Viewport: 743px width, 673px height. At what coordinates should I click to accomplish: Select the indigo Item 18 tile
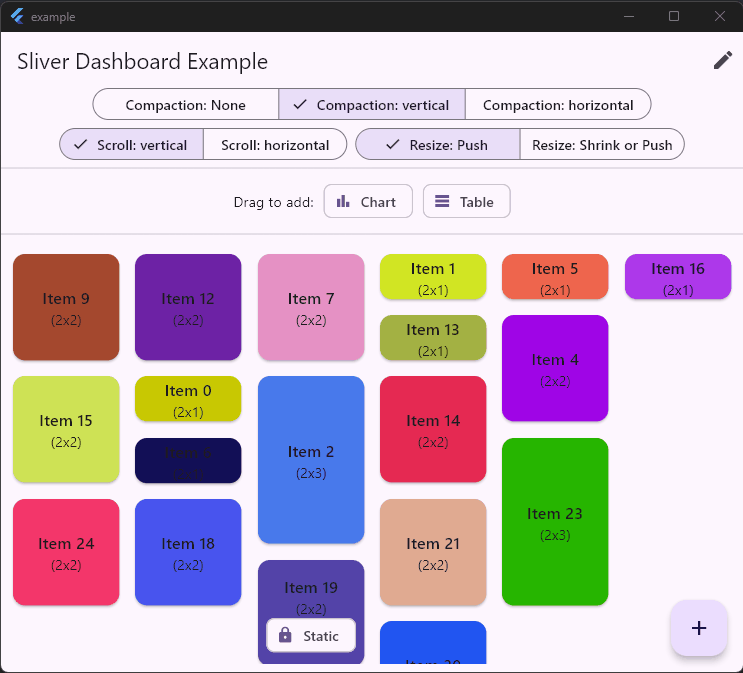(188, 552)
